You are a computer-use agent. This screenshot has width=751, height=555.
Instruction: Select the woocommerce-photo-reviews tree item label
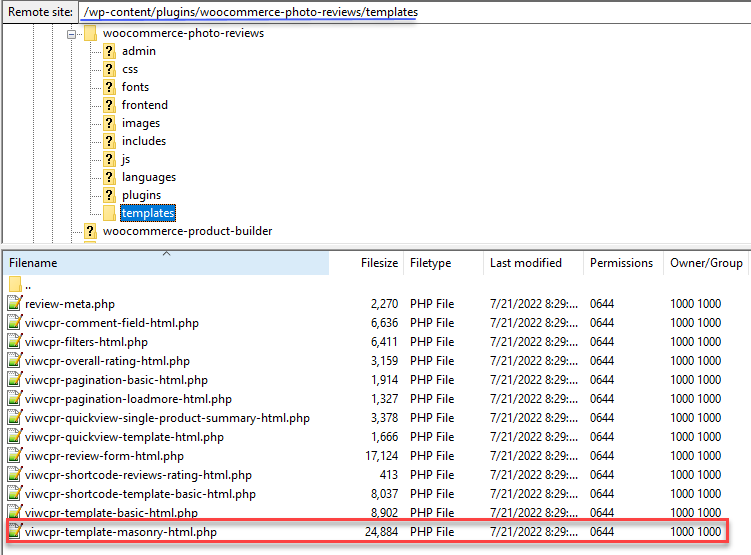(x=183, y=33)
